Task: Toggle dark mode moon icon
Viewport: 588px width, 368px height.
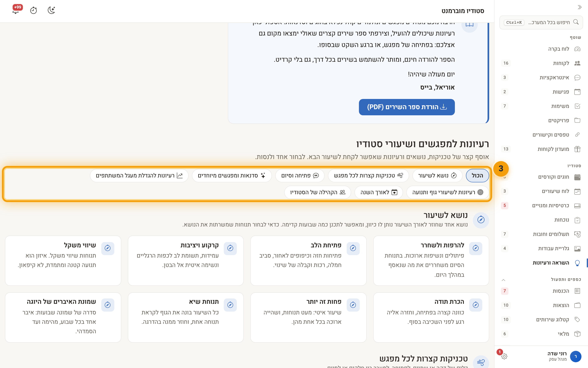Action: 51,10
